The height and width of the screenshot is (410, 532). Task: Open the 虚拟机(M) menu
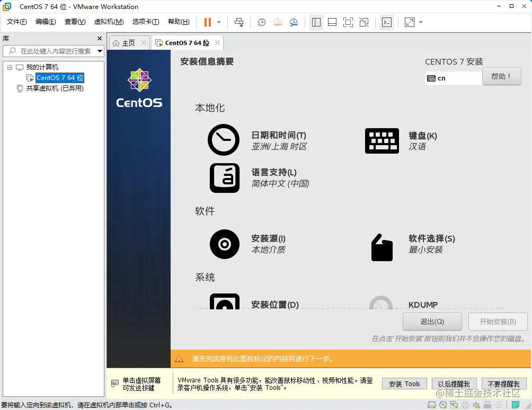(109, 22)
